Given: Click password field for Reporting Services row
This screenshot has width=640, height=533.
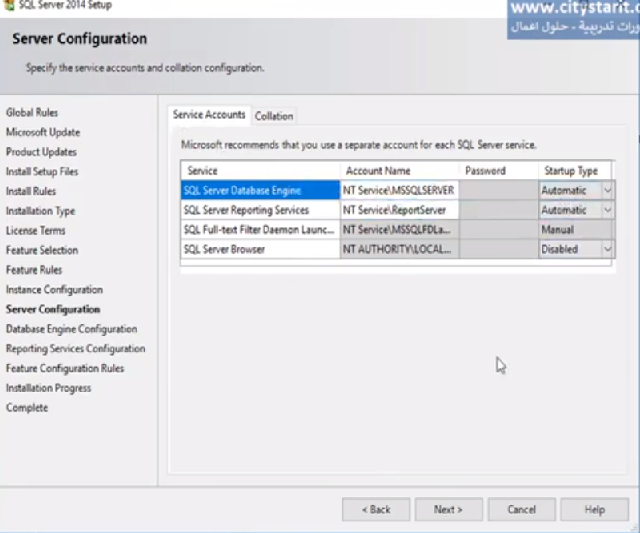Looking at the screenshot, I should tap(498, 210).
